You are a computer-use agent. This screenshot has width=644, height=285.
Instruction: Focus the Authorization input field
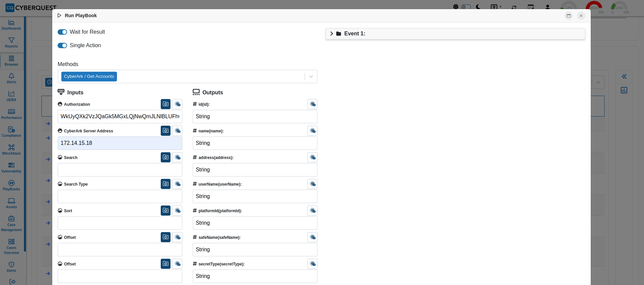click(120, 117)
